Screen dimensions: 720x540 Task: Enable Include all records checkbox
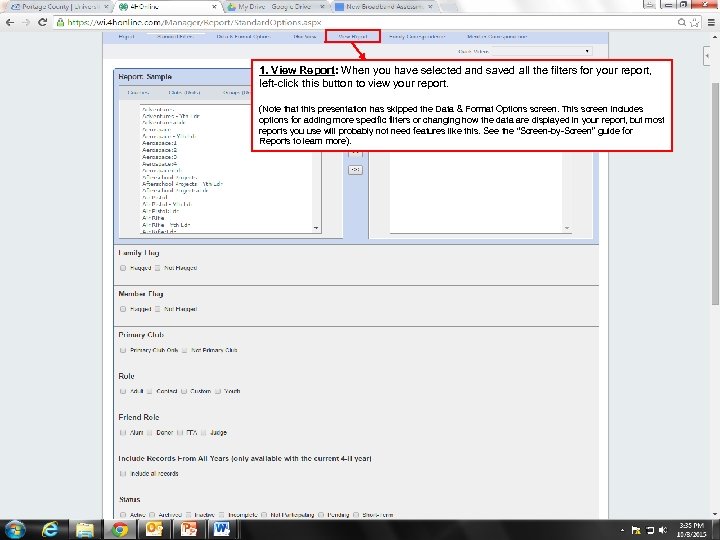(123, 473)
